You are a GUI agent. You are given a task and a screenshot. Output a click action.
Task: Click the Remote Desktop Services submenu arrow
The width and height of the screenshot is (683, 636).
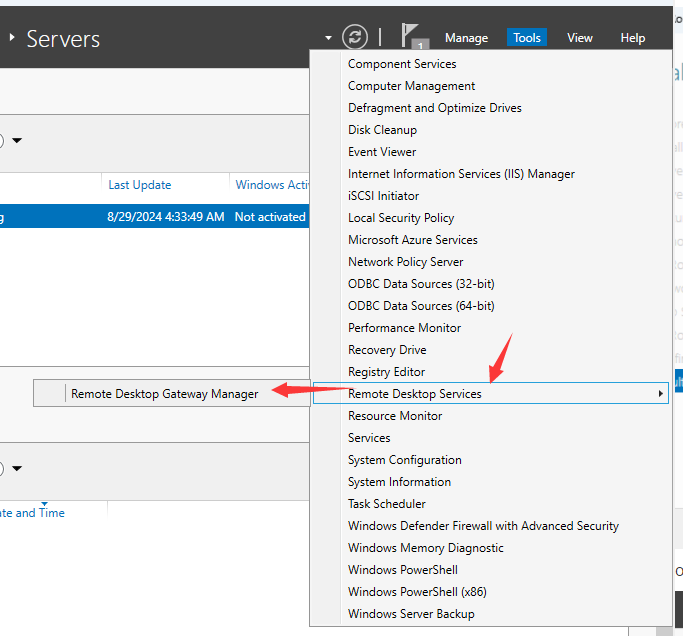click(x=660, y=393)
